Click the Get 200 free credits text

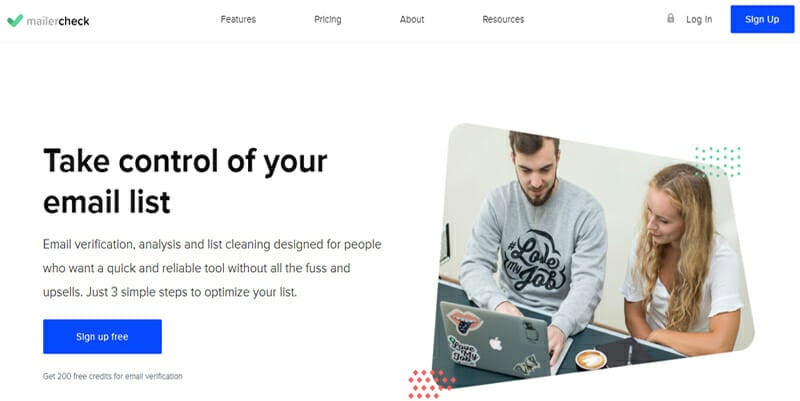pos(113,377)
